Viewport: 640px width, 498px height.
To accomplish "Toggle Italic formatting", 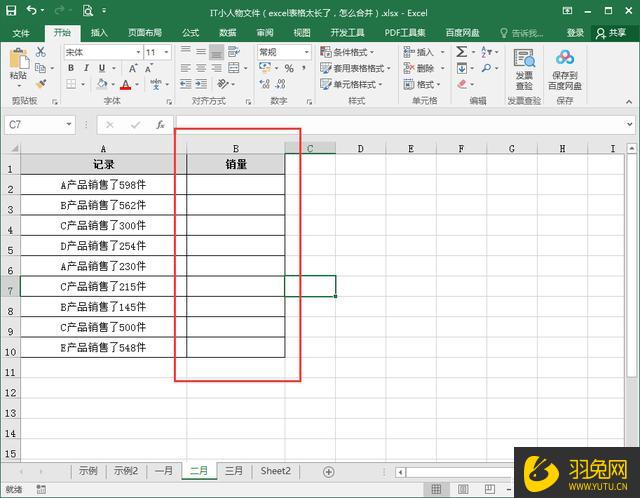I will [86, 68].
